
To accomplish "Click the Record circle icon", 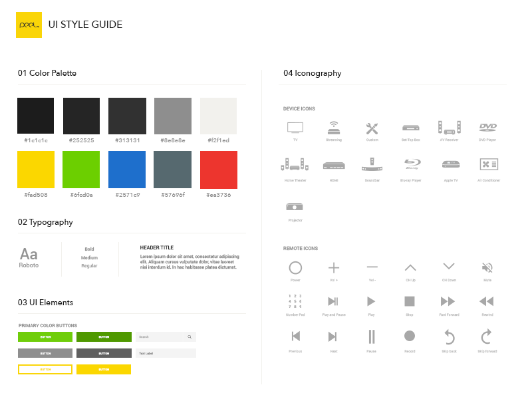I will (410, 336).
